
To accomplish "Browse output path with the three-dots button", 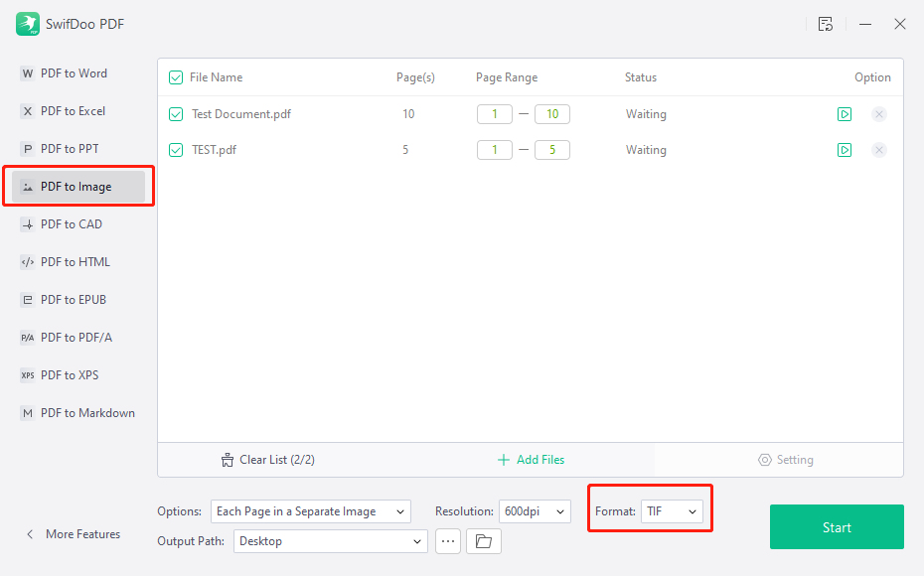I will point(448,541).
